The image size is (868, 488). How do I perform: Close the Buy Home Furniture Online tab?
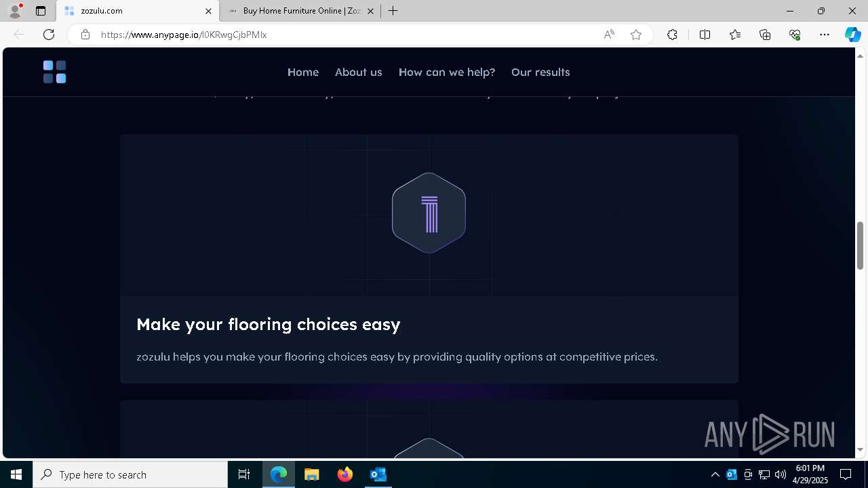click(370, 11)
